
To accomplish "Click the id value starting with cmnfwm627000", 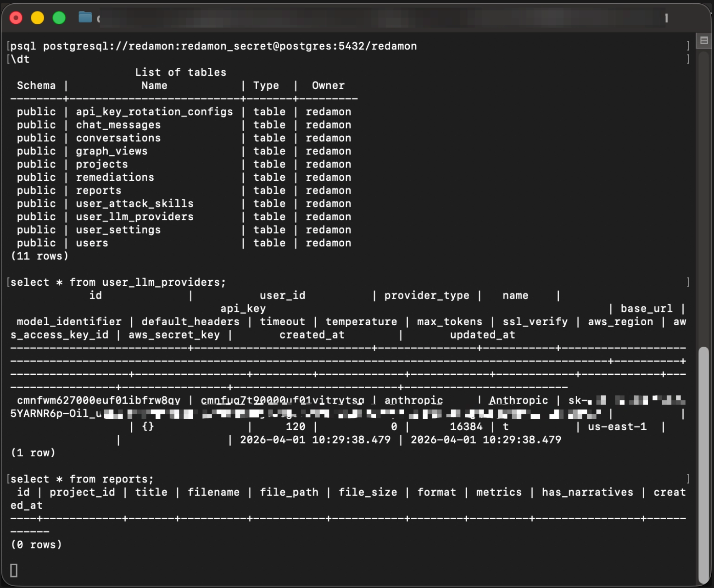I will click(x=99, y=401).
